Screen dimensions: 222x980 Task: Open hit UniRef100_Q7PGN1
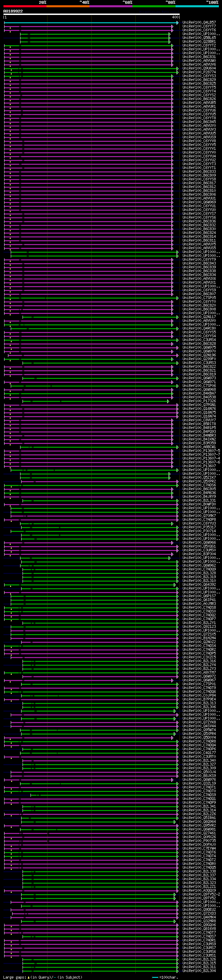click(199, 405)
